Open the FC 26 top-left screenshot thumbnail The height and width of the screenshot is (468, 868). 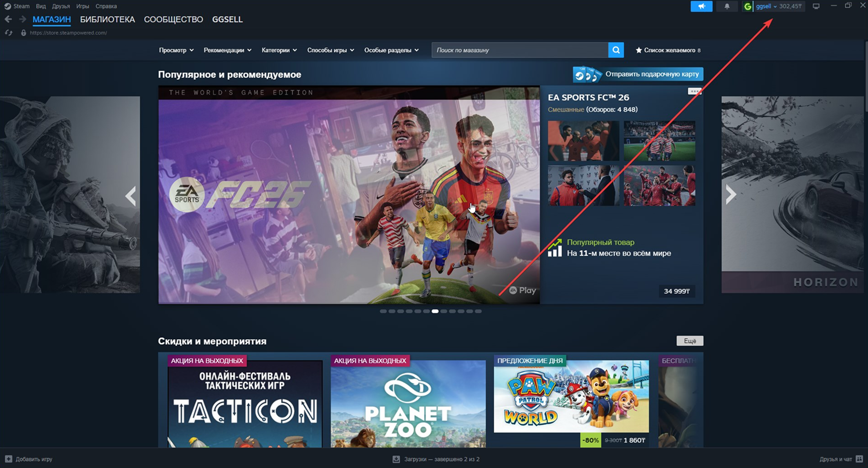tap(583, 141)
